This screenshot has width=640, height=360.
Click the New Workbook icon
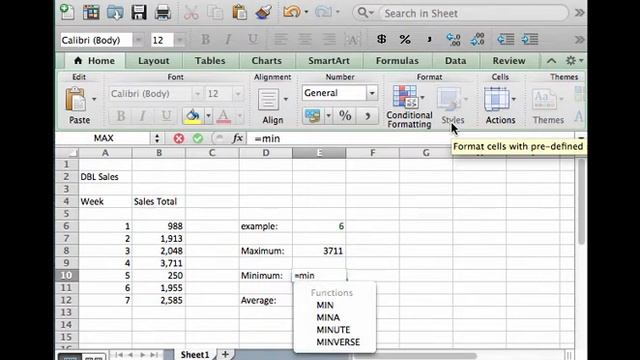(67, 12)
